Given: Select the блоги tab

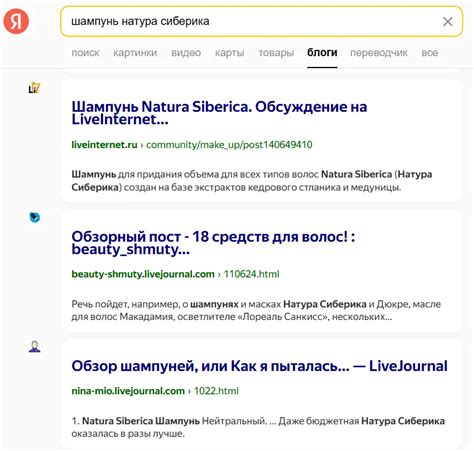Looking at the screenshot, I should click(x=322, y=53).
